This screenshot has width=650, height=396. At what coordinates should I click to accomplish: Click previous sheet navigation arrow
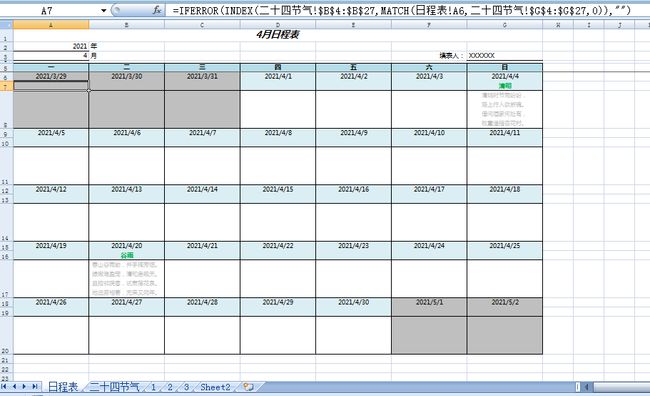coord(14,386)
